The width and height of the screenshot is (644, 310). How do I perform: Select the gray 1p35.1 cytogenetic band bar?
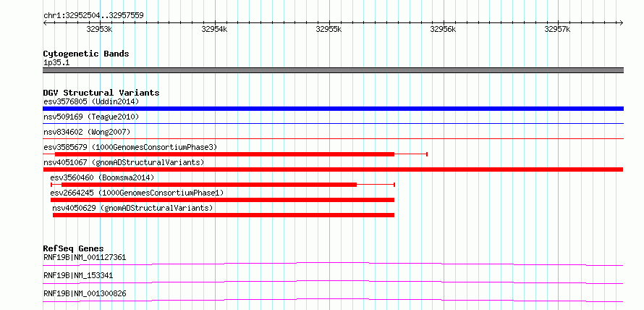[333, 70]
